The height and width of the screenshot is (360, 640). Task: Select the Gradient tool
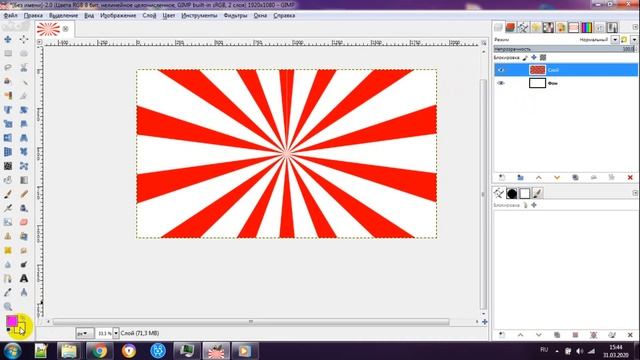(x=24, y=180)
